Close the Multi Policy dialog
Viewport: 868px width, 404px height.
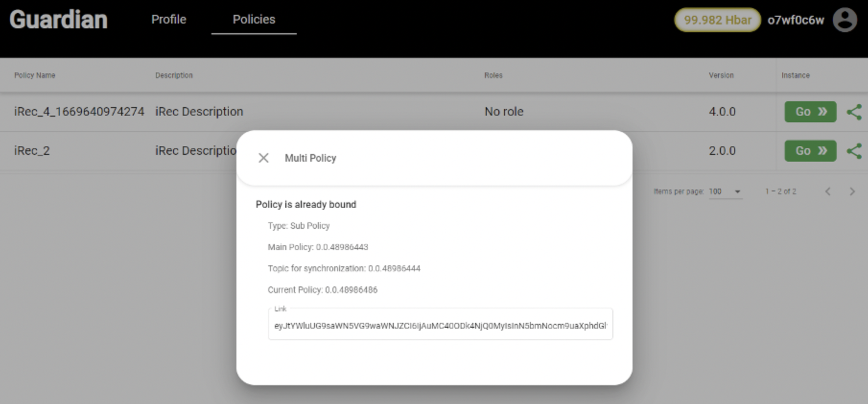(263, 158)
